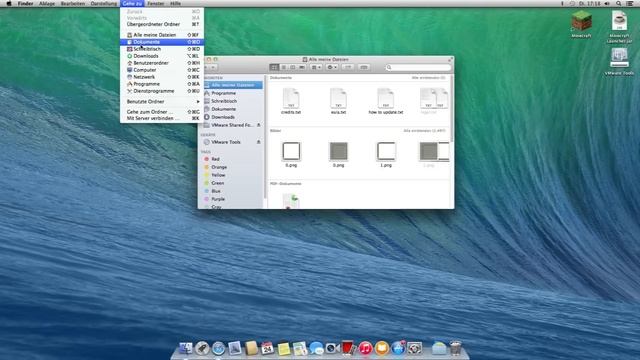Eject VMware Tools in the sidebar

(258, 142)
